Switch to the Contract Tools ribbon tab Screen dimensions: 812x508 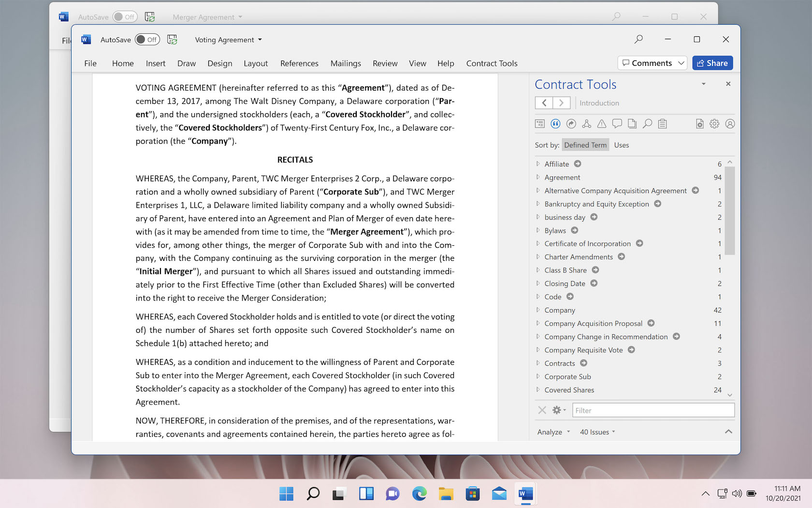[492, 63]
